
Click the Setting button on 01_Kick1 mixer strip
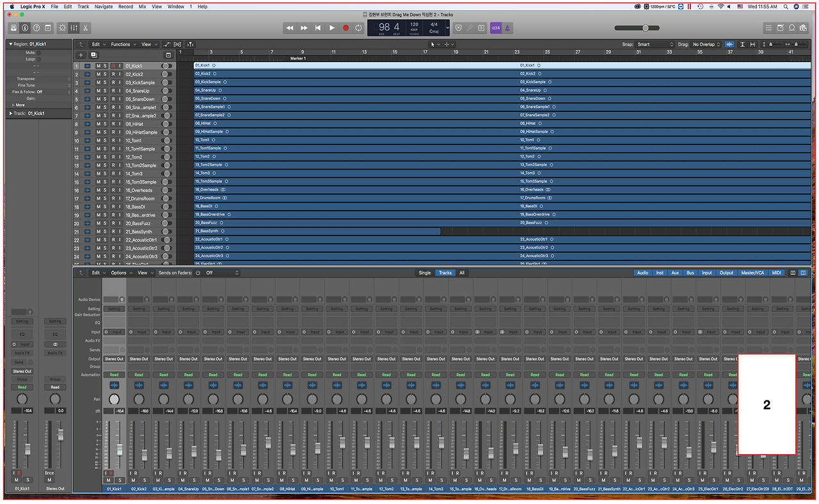[x=114, y=308]
